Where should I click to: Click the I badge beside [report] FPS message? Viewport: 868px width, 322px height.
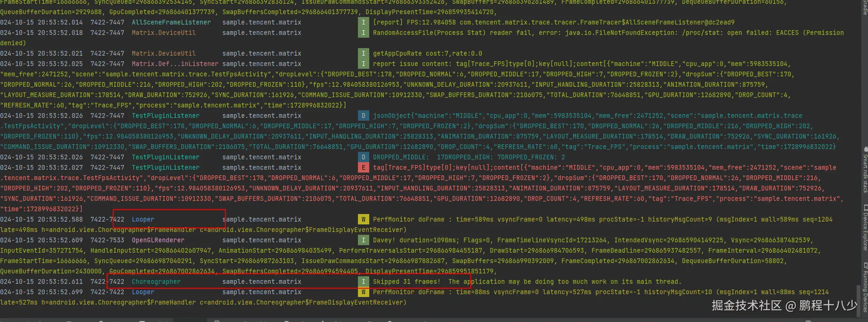click(x=363, y=22)
